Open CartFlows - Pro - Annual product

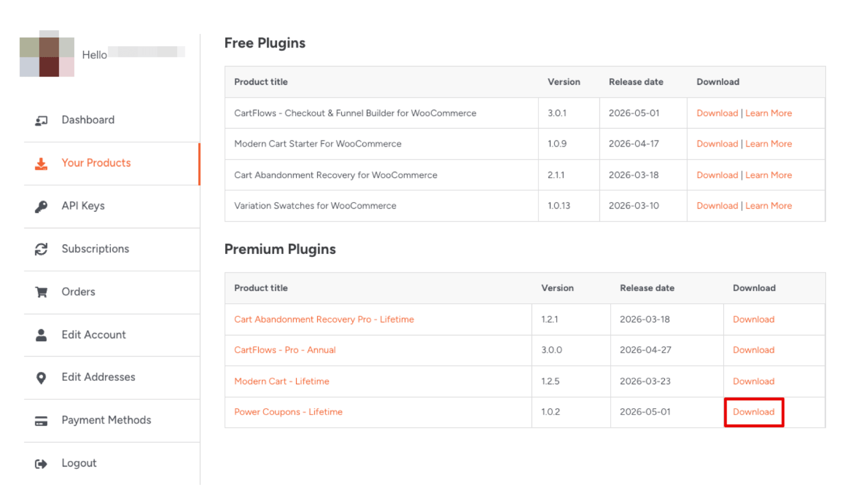click(285, 350)
